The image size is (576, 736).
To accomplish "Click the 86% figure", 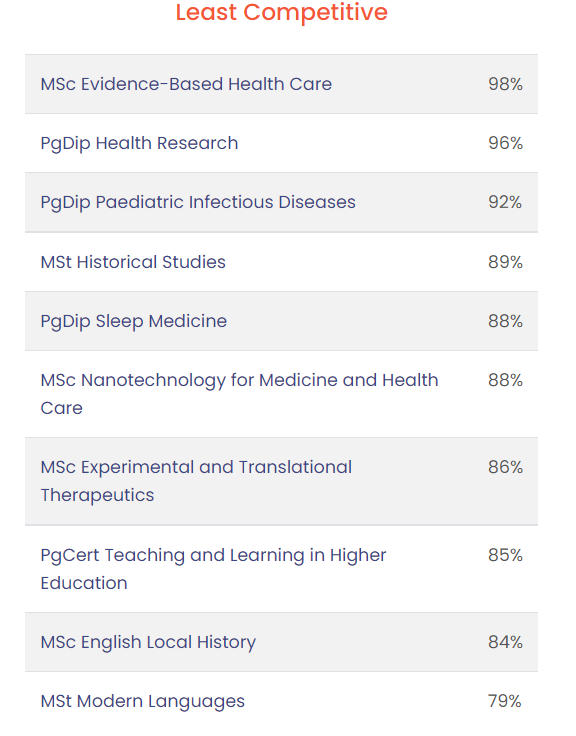I will (505, 467).
